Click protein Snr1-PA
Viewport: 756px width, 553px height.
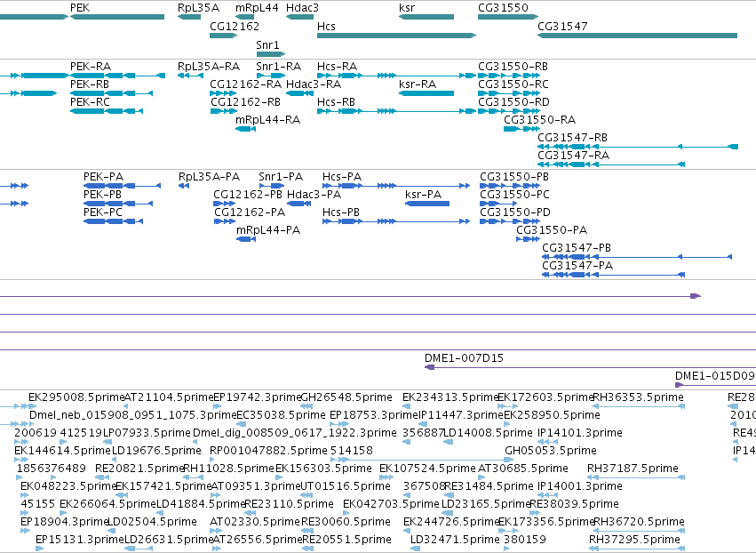[x=272, y=186]
